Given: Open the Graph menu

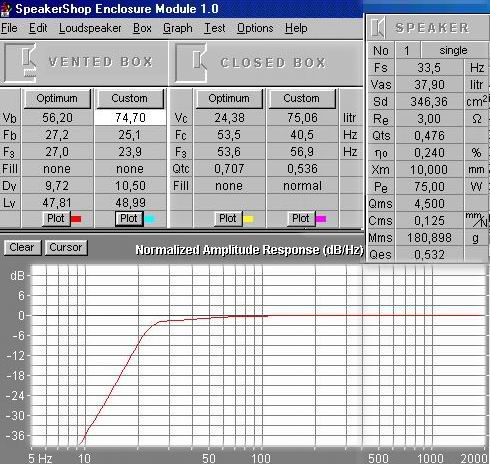Looking at the screenshot, I should pyautogui.click(x=178, y=28).
